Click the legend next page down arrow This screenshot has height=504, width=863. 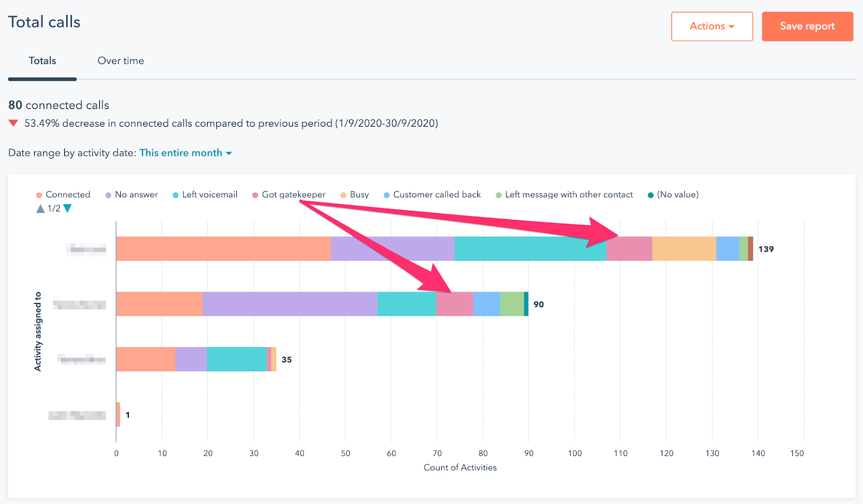pos(67,209)
